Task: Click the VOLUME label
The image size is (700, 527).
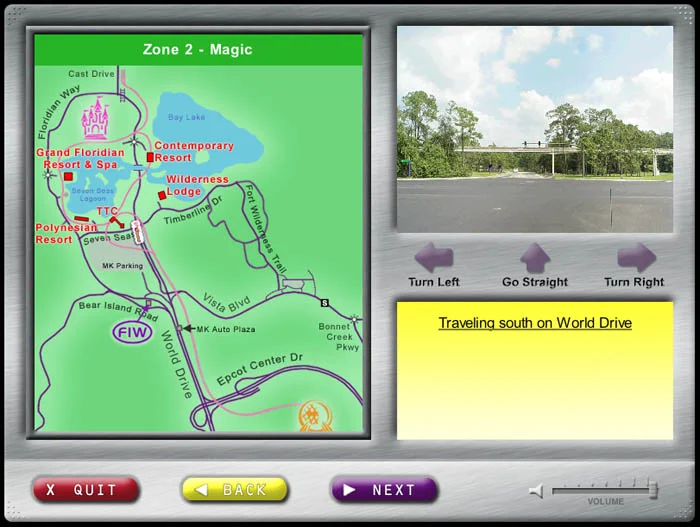Action: point(605,502)
